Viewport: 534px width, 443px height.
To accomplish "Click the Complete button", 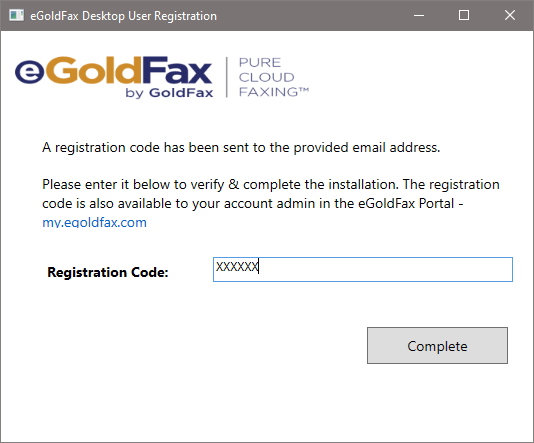I will pyautogui.click(x=437, y=346).
